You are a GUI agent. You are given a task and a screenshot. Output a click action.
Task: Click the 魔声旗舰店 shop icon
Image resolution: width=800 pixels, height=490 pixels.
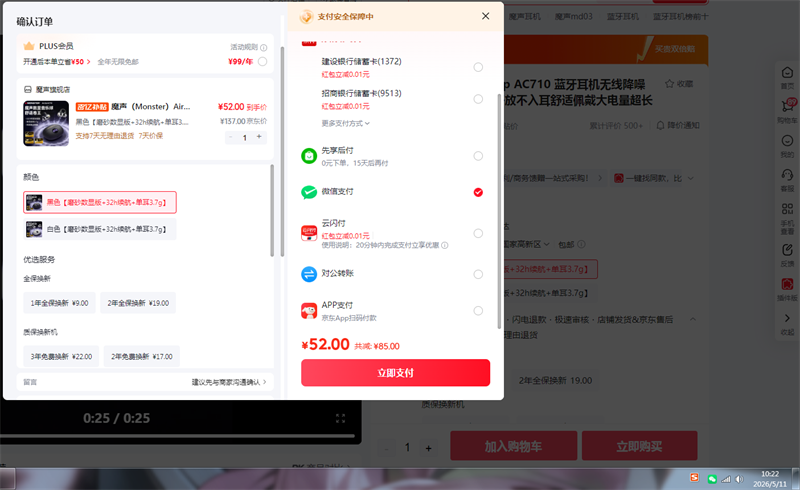28,89
